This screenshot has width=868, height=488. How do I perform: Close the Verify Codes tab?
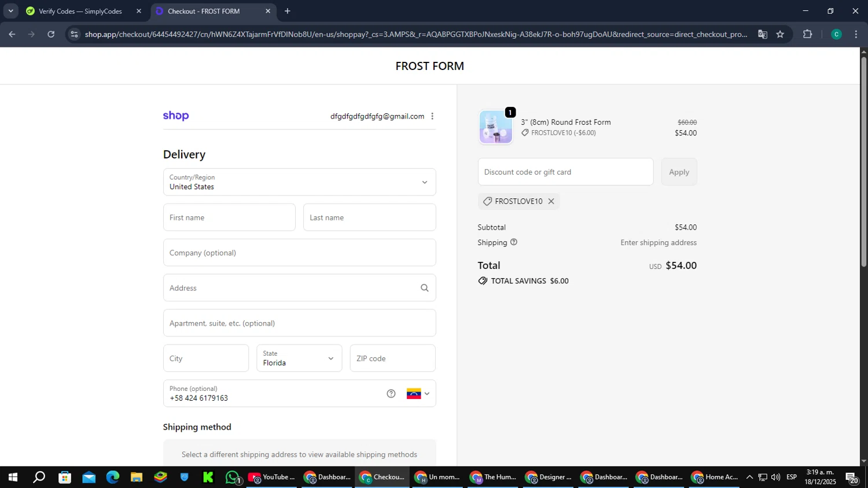coord(139,11)
